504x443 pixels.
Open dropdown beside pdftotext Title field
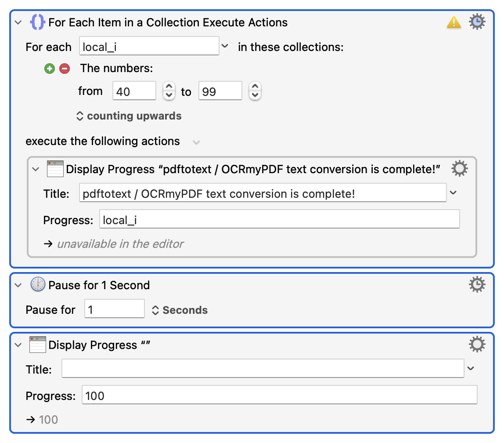pos(454,193)
